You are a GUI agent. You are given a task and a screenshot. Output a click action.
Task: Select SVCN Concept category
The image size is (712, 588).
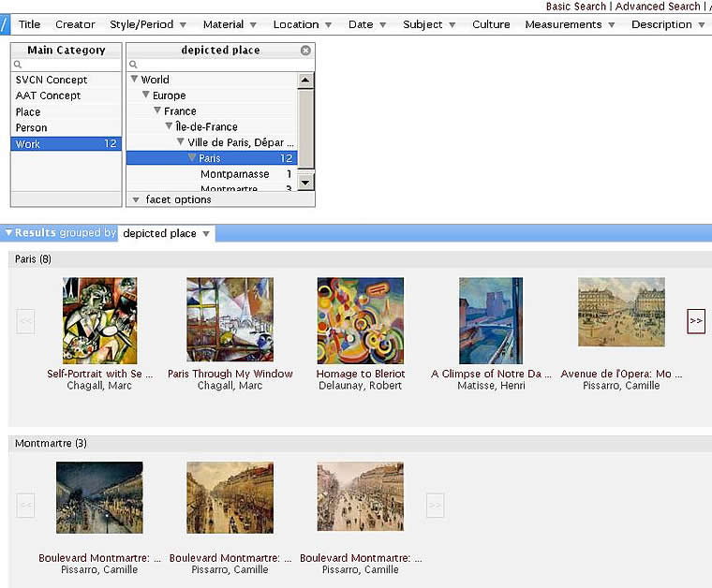tap(67, 80)
